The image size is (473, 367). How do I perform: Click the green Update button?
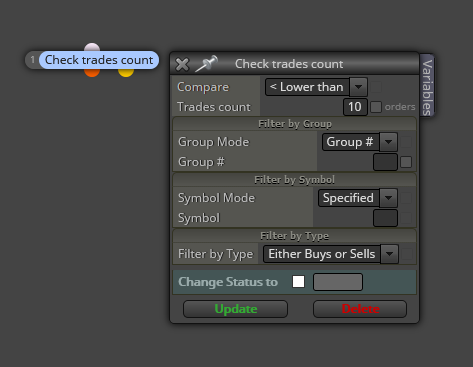point(235,309)
